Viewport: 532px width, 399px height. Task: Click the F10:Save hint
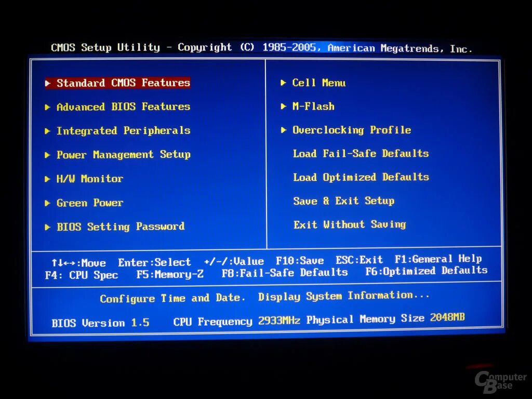[300, 261]
